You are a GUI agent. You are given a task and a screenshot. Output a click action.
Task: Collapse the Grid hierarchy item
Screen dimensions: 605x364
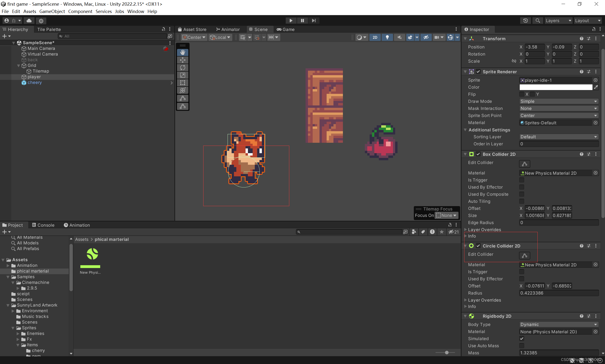click(18, 65)
